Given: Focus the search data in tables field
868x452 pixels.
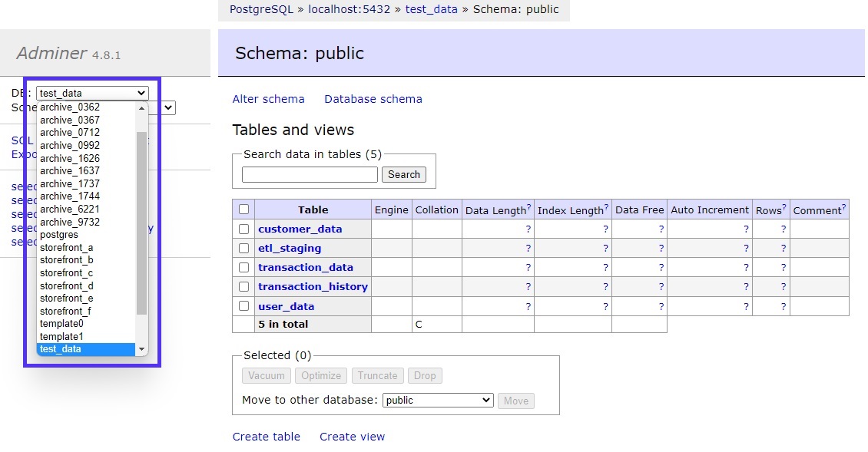Looking at the screenshot, I should point(310,175).
